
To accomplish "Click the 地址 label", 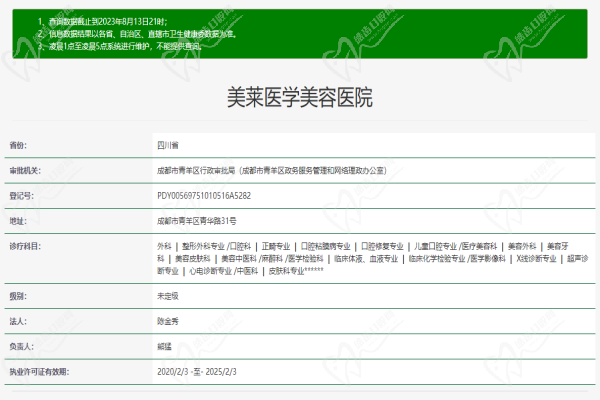I will [x=18, y=221].
